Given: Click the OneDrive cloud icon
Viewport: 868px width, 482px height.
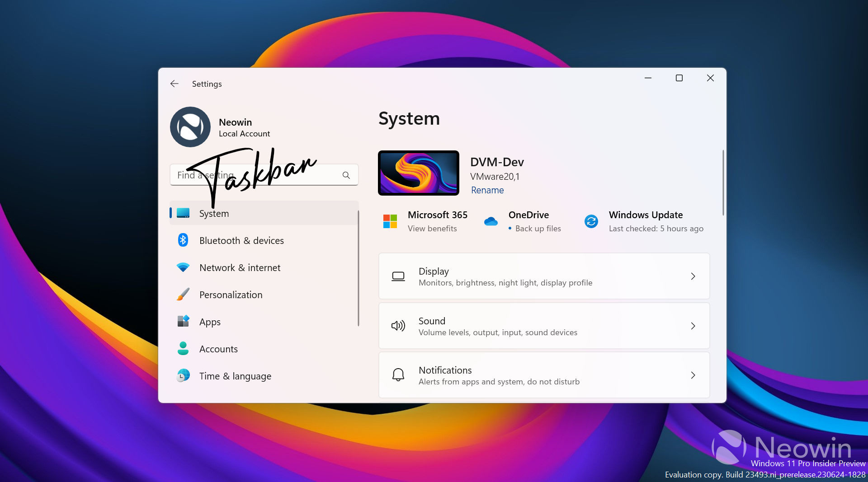Looking at the screenshot, I should (x=491, y=221).
